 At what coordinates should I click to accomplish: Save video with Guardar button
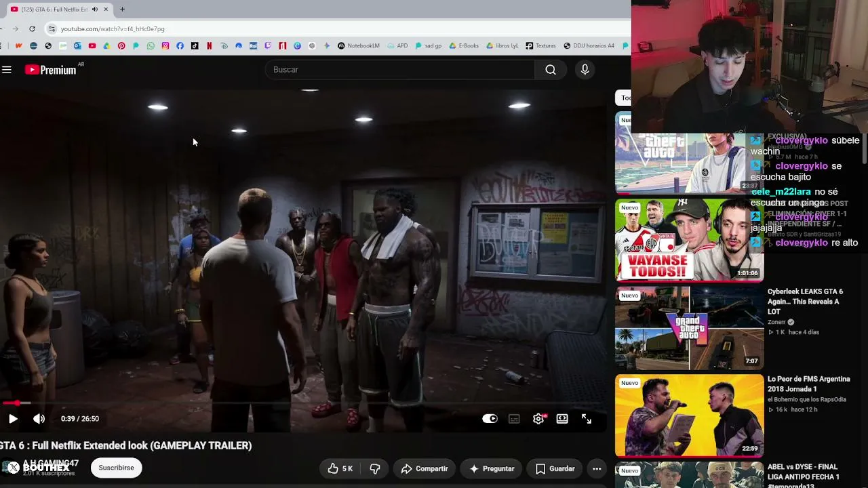pos(555,468)
